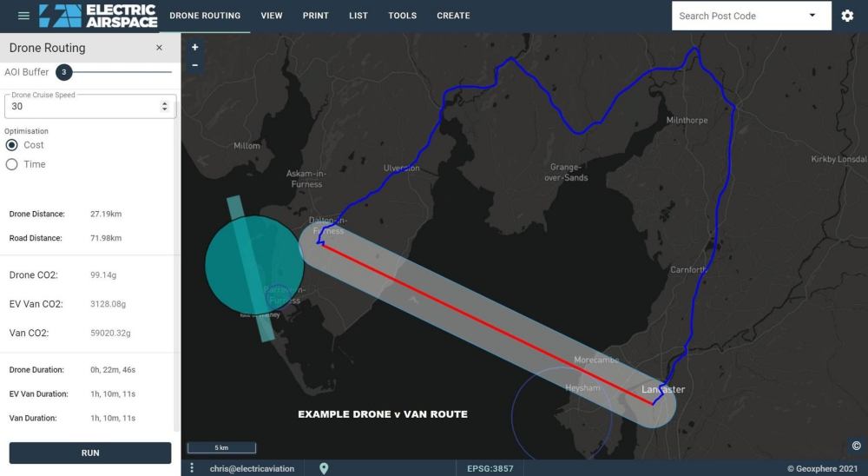Expand the Search Post Code dropdown
This screenshot has width=868, height=476.
tap(812, 16)
